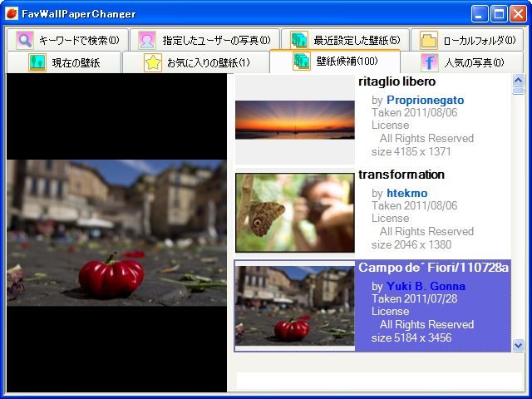The image size is (532, 399).
Task: Click the star icon on お気に入りの壁紙 tab
Action: 153,62
